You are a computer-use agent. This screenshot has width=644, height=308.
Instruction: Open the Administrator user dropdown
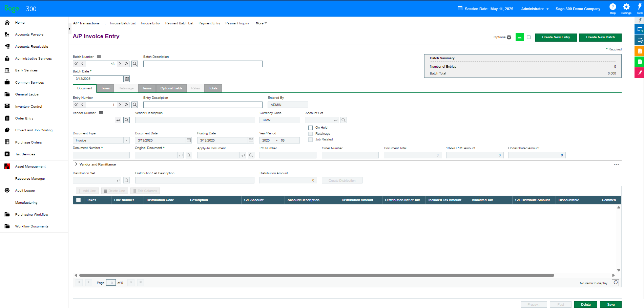535,9
